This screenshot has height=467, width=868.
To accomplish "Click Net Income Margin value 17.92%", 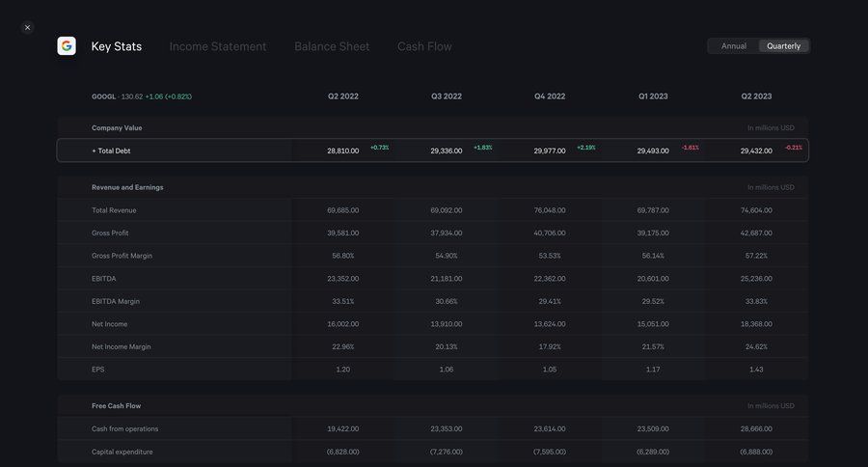I will point(550,346).
